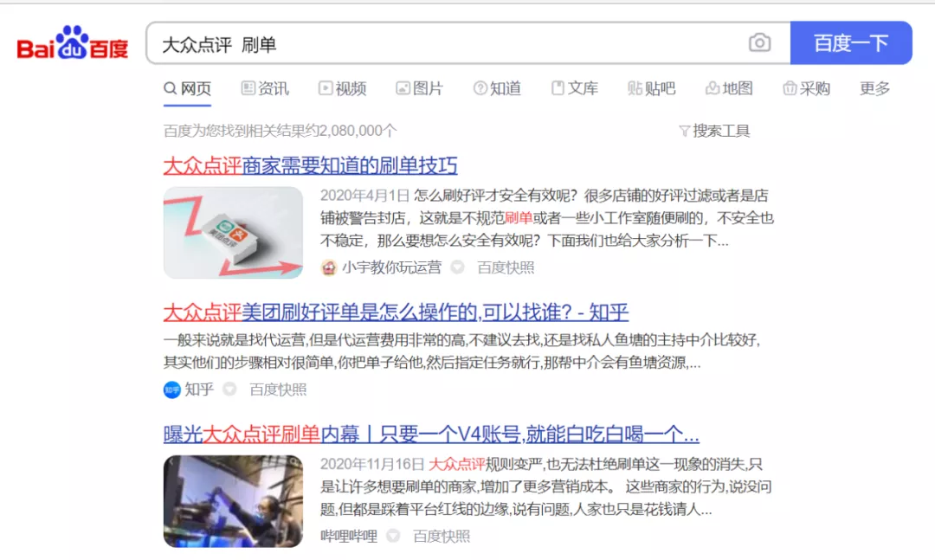The height and width of the screenshot is (560, 935).
Task: Open 百度快照 for the 哔哩哔哩 result
Action: pyautogui.click(x=442, y=536)
